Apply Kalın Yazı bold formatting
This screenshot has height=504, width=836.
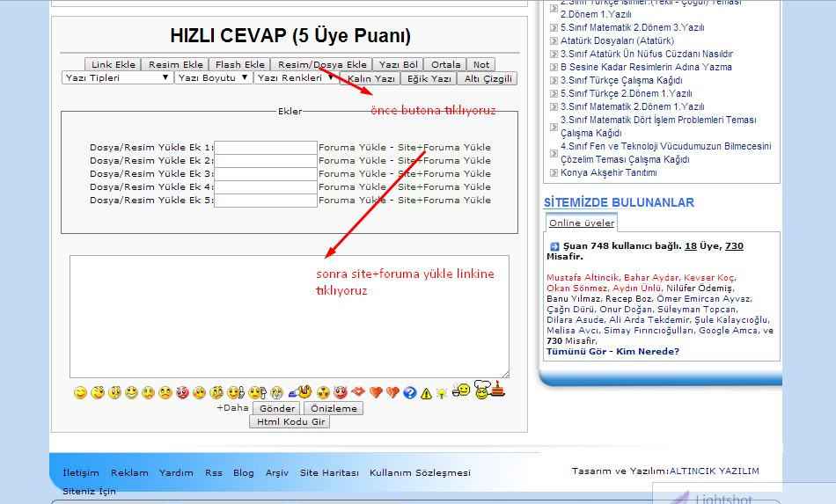pyautogui.click(x=370, y=78)
